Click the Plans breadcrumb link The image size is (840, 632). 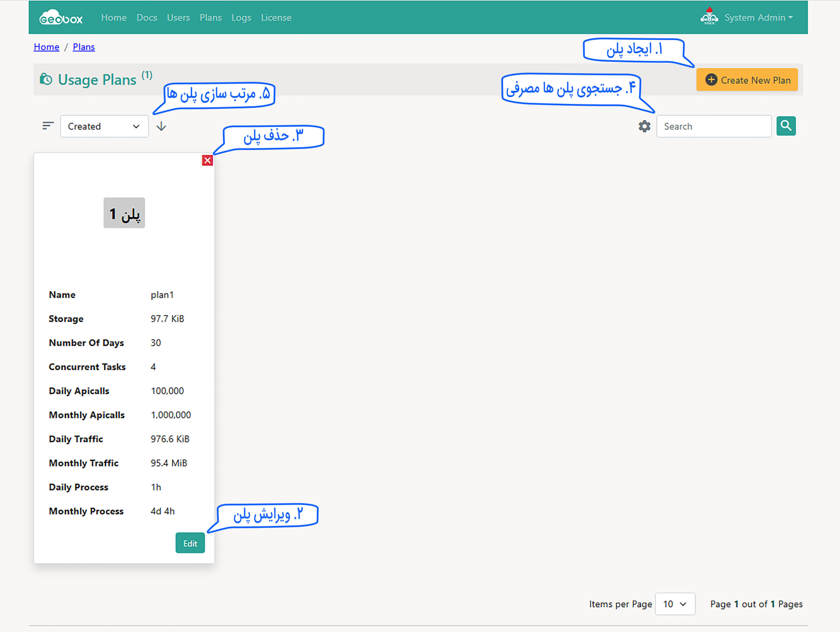coord(84,47)
